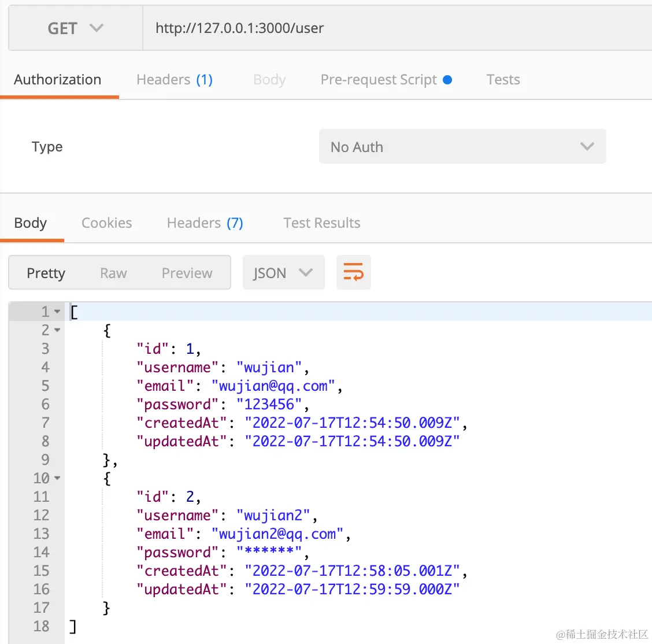This screenshot has width=652, height=644.
Task: View the Test Results tab
Action: click(x=322, y=223)
